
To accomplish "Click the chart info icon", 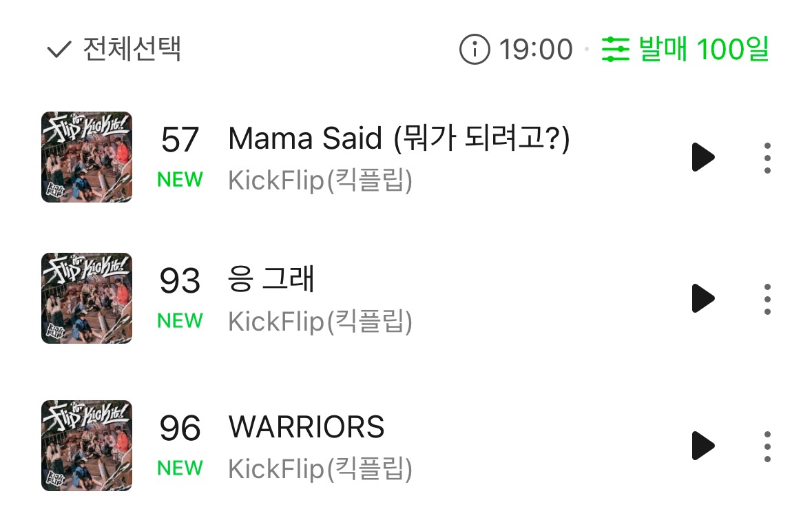I will 475,50.
